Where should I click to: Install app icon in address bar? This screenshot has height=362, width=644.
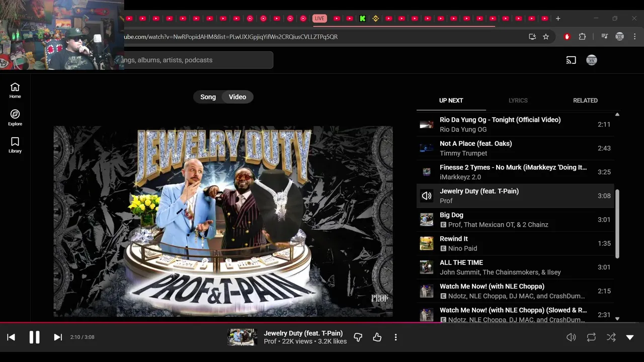[532, 37]
